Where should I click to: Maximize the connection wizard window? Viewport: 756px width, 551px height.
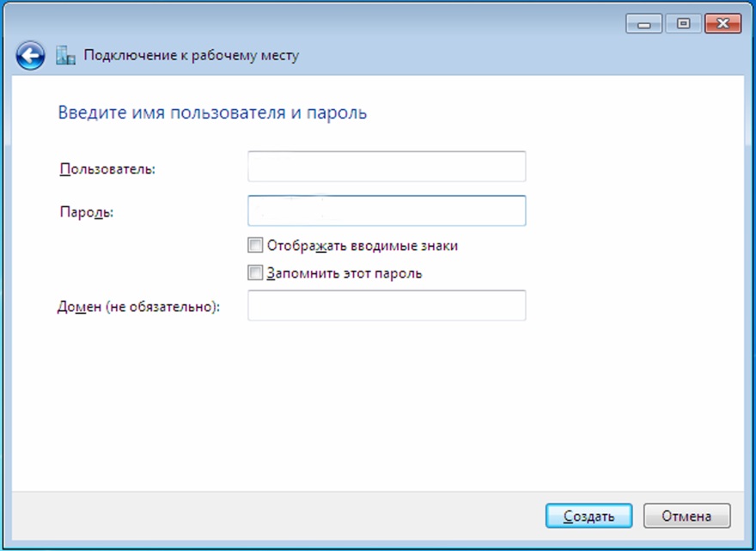[684, 24]
